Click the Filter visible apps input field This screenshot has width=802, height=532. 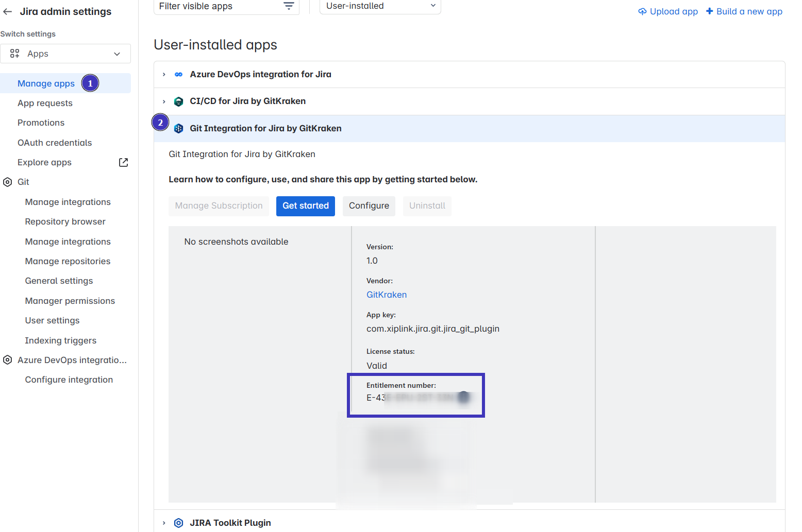click(226, 6)
